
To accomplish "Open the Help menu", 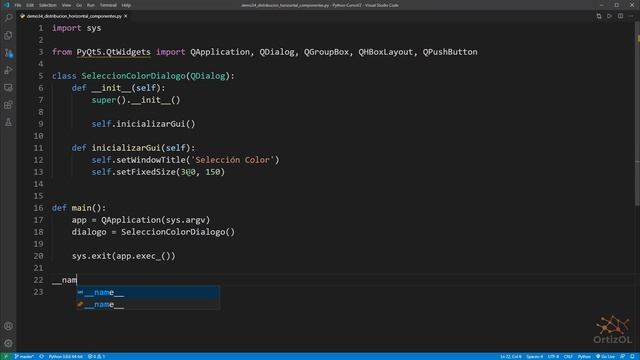I will pyautogui.click(x=126, y=5).
